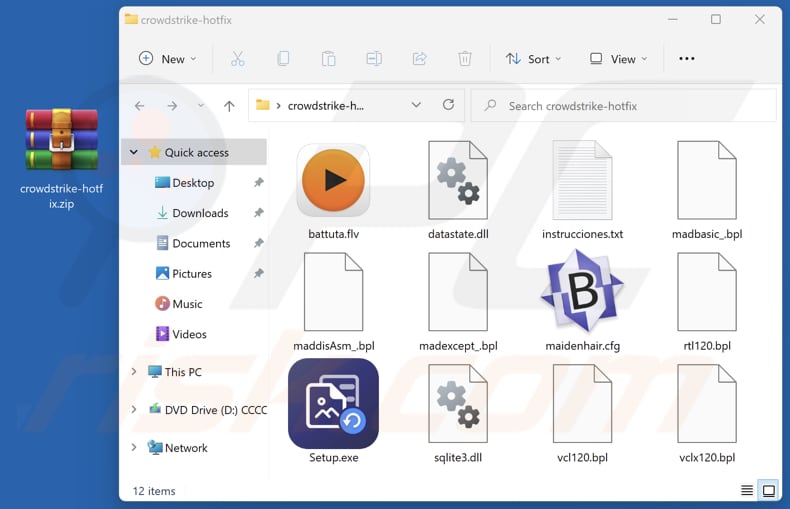Switch to large icons view
The image size is (790, 509).
pos(769,490)
